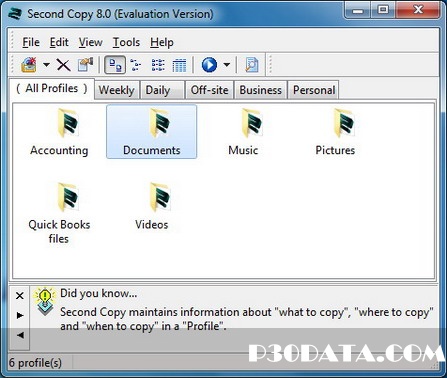Open the log viewer magnifier icon

coord(252,65)
